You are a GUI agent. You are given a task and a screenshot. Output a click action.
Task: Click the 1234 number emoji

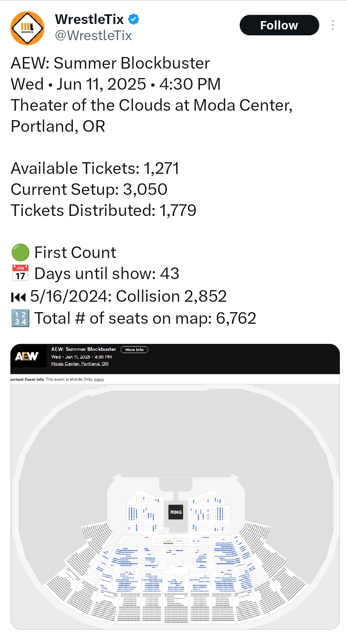tap(20, 318)
